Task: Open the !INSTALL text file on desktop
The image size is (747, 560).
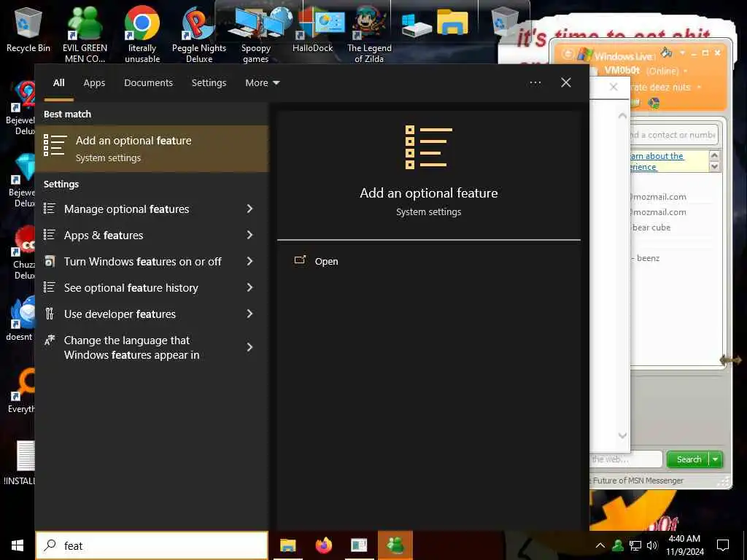Action: point(20,463)
